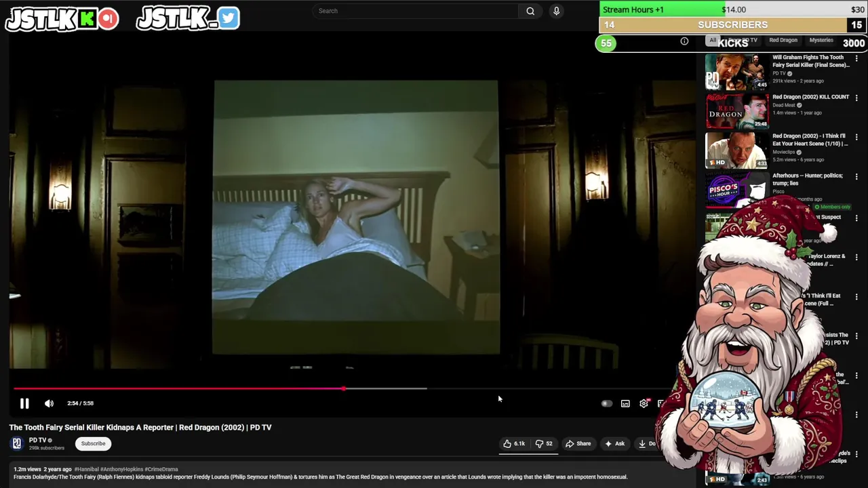Seek on the red video progress bar

point(178,388)
